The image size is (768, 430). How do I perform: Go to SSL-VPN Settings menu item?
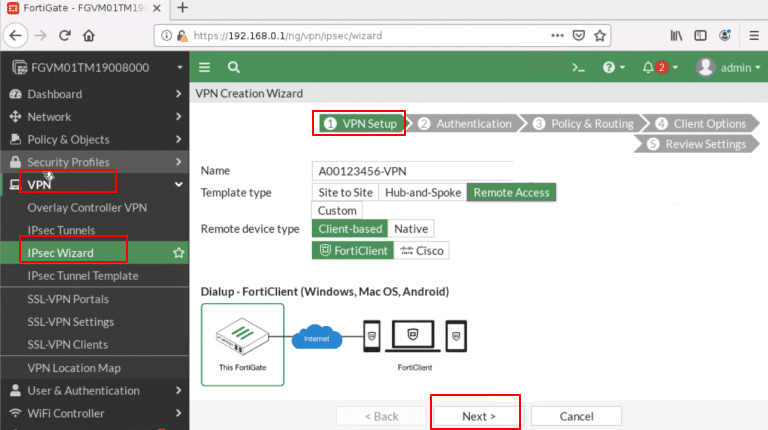[x=70, y=322]
